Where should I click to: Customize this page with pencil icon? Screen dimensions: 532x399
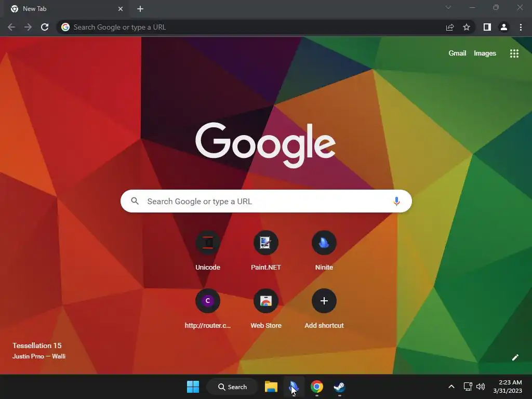pos(515,357)
